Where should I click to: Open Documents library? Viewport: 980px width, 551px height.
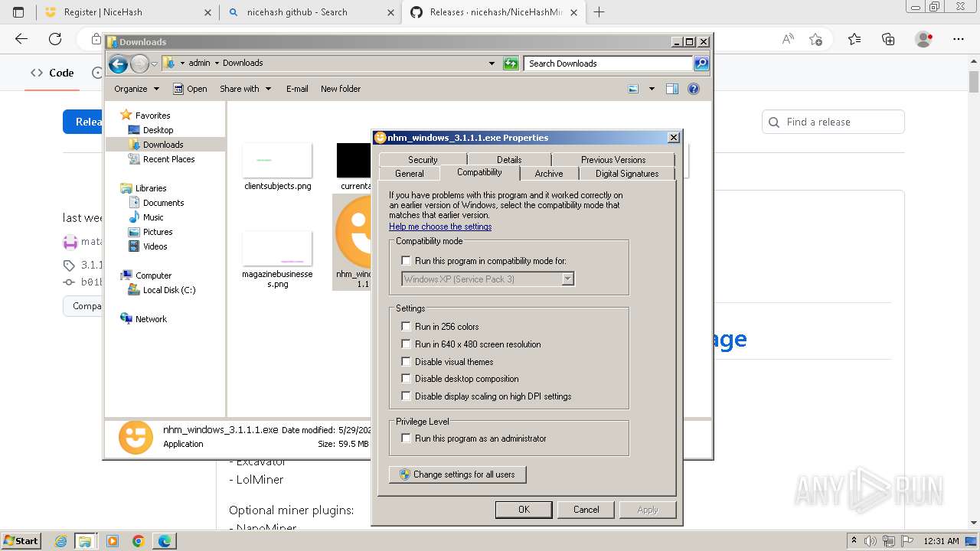[163, 203]
